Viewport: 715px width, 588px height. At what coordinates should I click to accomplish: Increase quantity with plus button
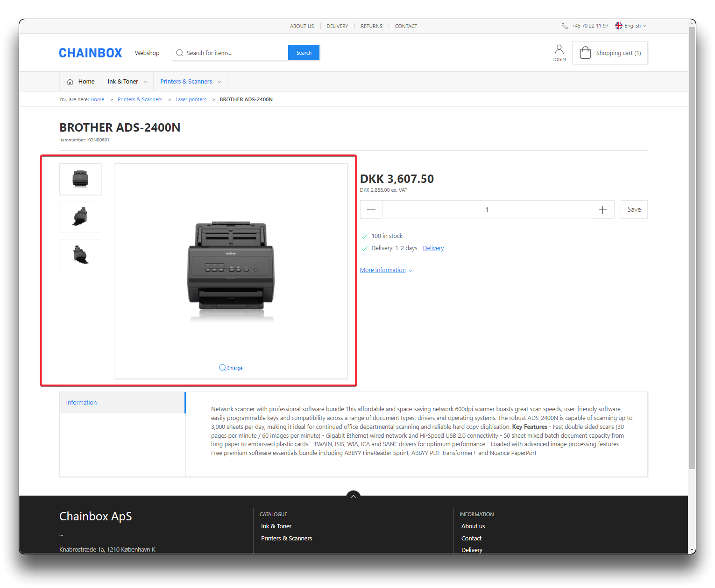[x=602, y=210]
